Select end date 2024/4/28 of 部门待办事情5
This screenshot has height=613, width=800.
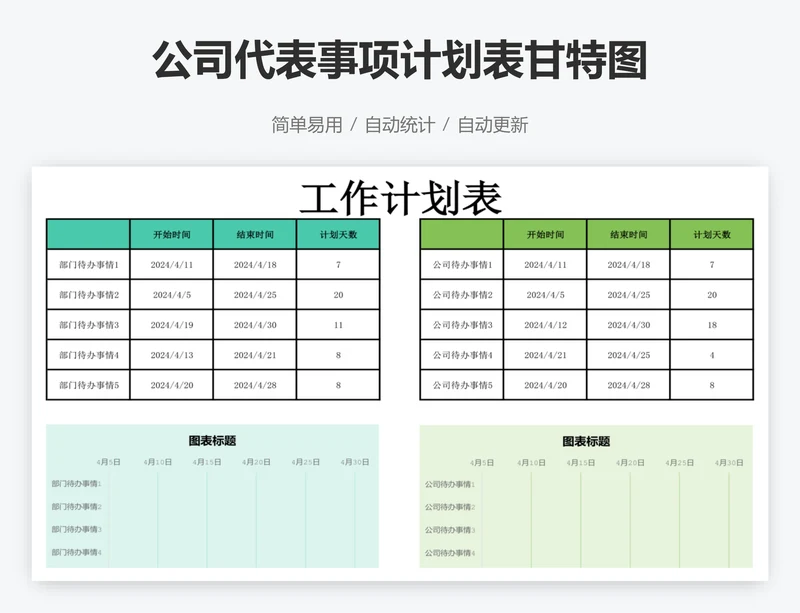(255, 385)
